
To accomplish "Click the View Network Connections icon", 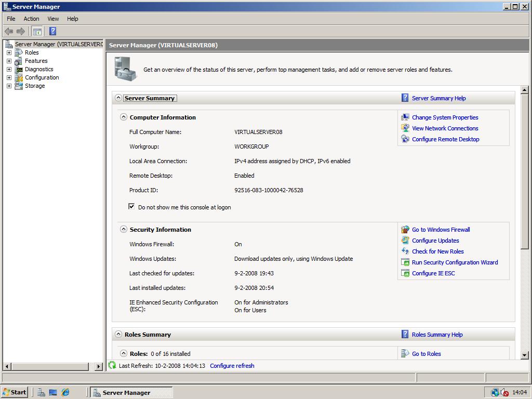I will [405, 128].
